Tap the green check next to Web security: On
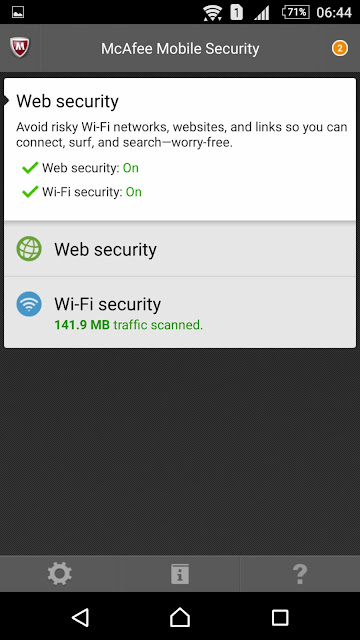This screenshot has width=360, height=640. 30,167
